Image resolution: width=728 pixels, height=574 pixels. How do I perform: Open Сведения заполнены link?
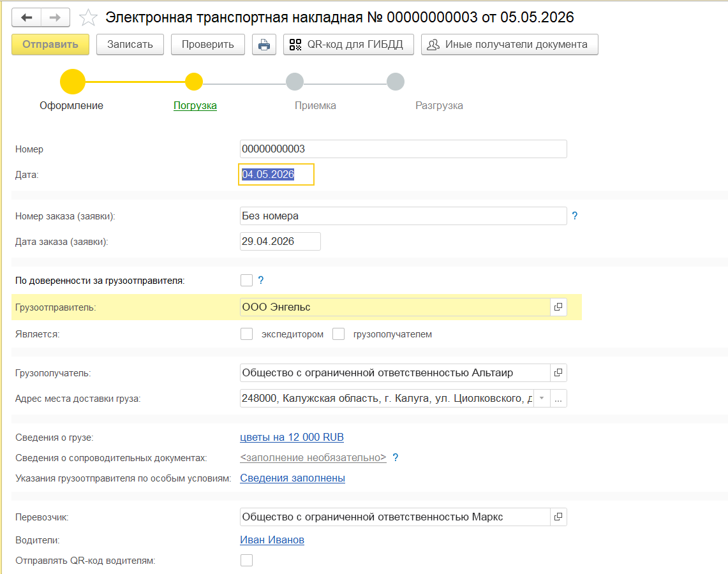pyautogui.click(x=292, y=478)
